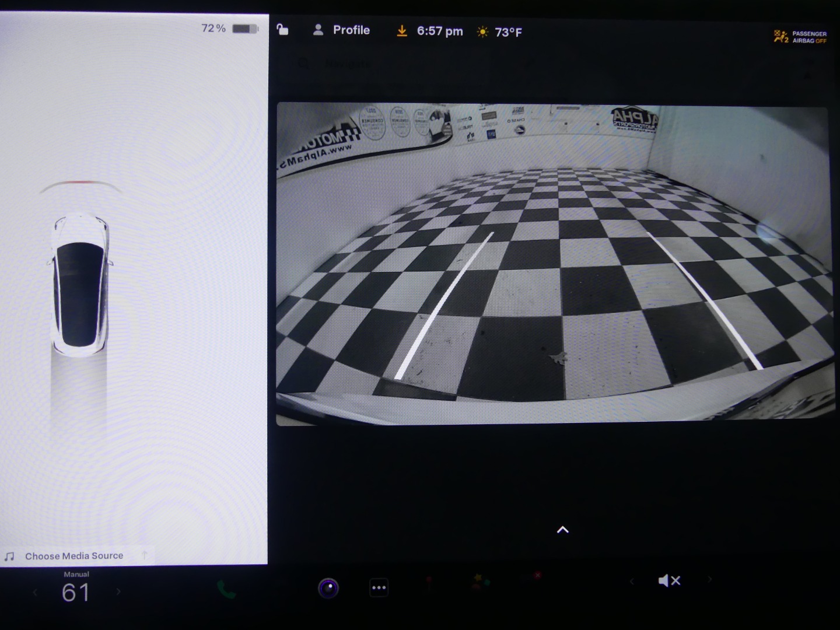Open climate controls via temperature 61
Screen dimensions: 840x630
pos(76,592)
